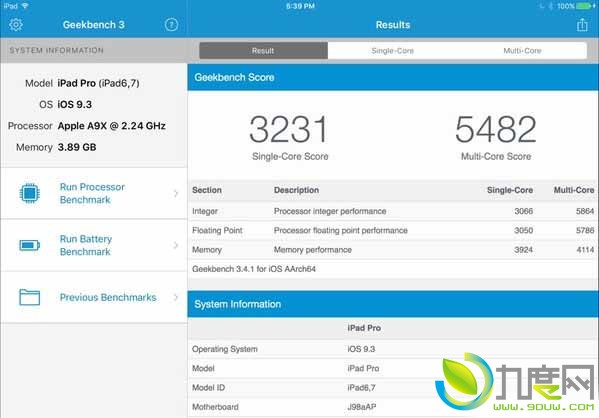The width and height of the screenshot is (599, 418).
Task: Open the help question mark icon
Action: point(171,25)
